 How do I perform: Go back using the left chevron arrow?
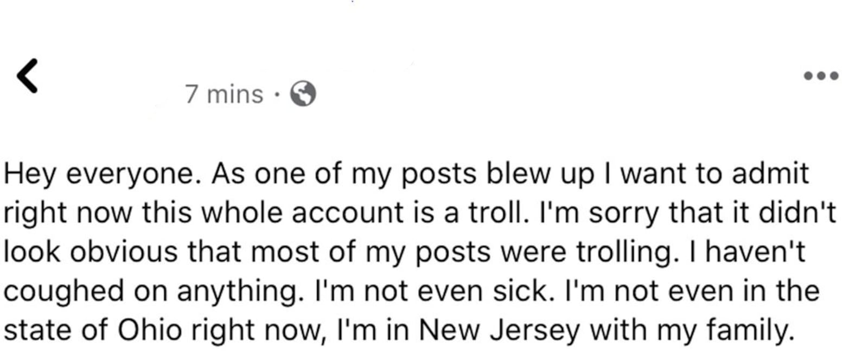pyautogui.click(x=27, y=75)
